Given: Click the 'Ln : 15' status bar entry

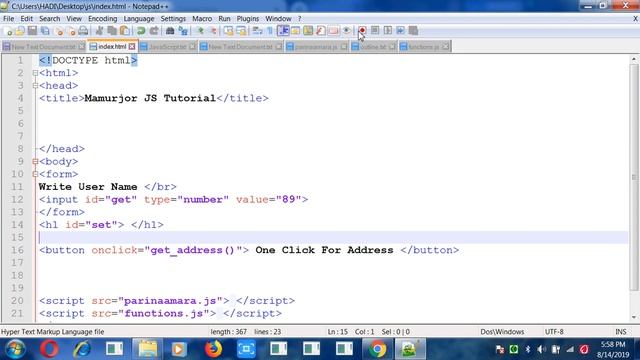Looking at the screenshot, I should tap(338, 332).
